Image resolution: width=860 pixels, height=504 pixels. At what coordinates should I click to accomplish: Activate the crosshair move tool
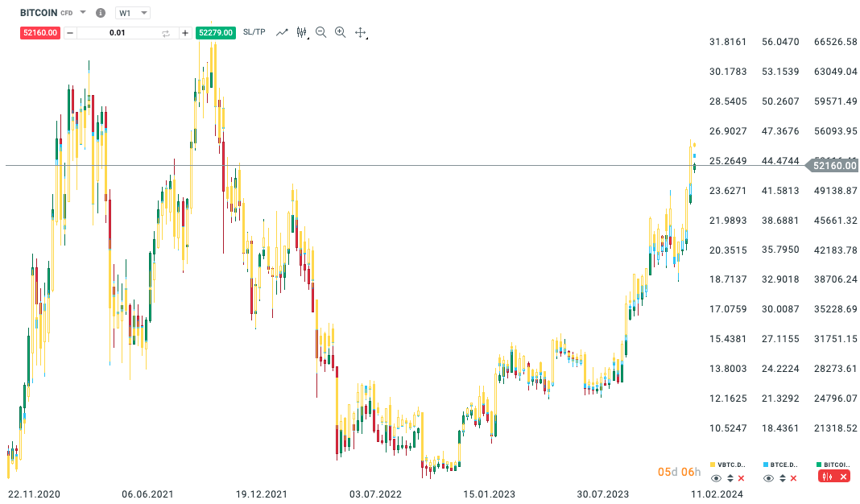(x=360, y=32)
